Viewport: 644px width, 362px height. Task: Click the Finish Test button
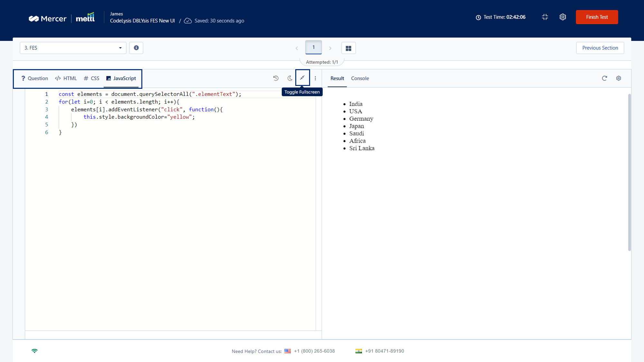point(597,17)
